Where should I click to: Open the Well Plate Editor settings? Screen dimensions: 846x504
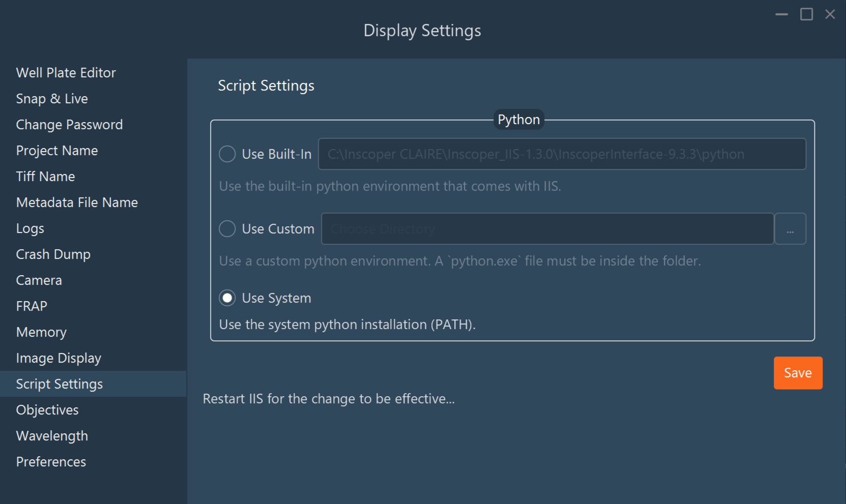66,72
